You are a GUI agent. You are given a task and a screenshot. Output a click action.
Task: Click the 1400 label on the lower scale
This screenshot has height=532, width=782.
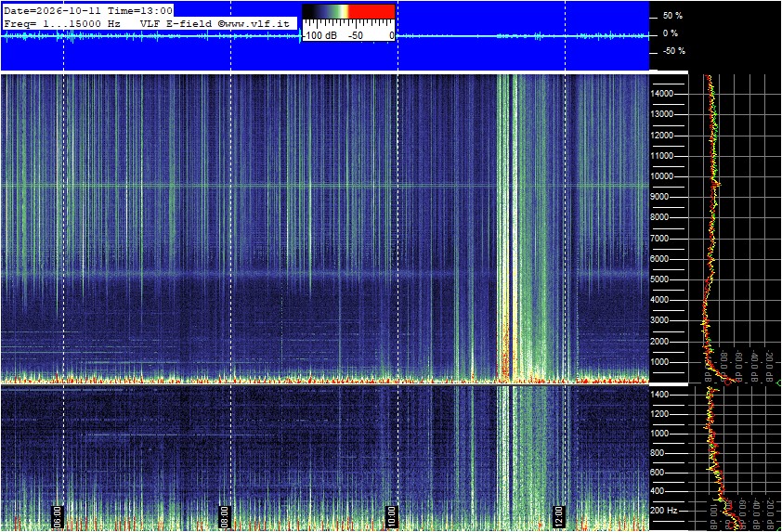(659, 395)
